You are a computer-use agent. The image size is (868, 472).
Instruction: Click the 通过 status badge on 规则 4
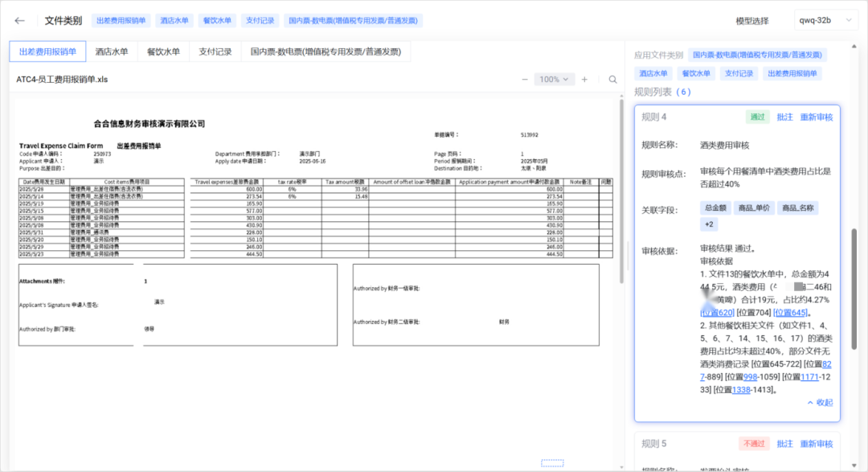(x=755, y=117)
